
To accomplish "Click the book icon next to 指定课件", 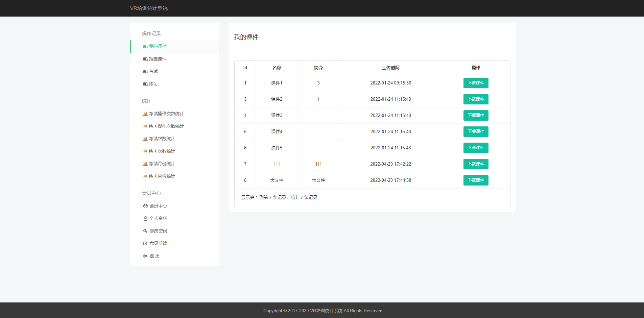I will (145, 59).
